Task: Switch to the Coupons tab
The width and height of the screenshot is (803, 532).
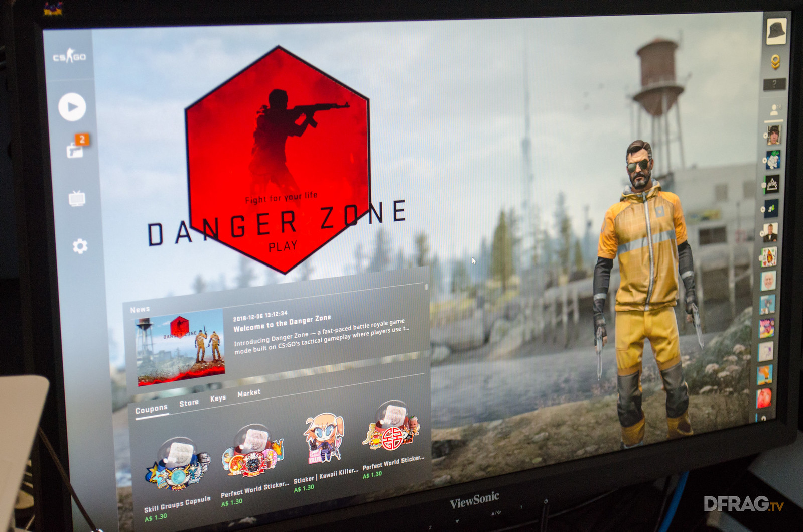Action: tap(151, 409)
